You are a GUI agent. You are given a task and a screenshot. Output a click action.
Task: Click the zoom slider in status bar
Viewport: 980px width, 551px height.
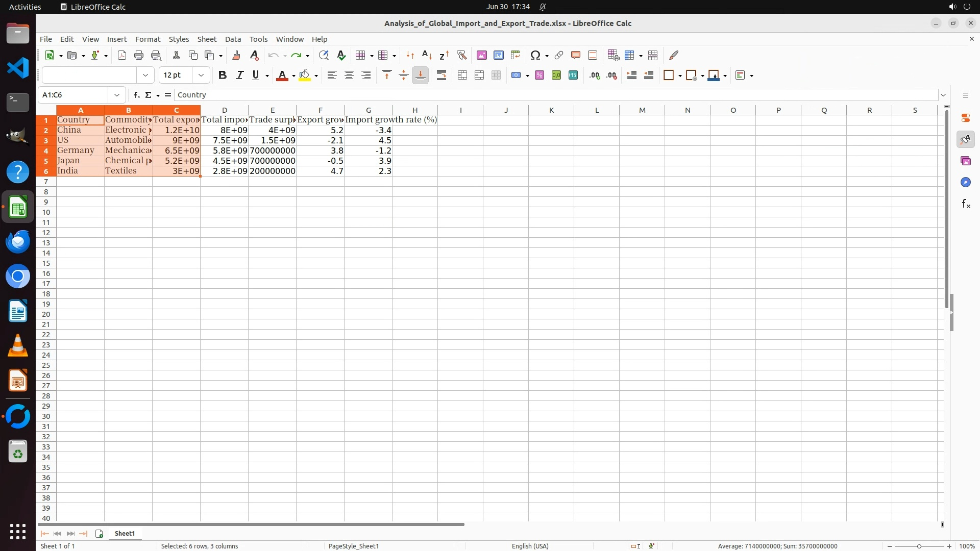pyautogui.click(x=919, y=546)
